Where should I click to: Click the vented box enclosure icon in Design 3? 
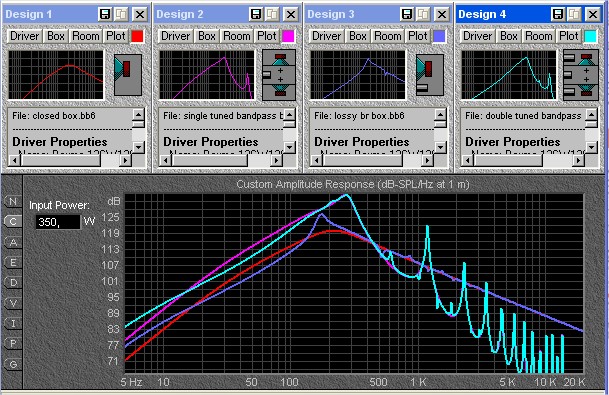[430, 75]
